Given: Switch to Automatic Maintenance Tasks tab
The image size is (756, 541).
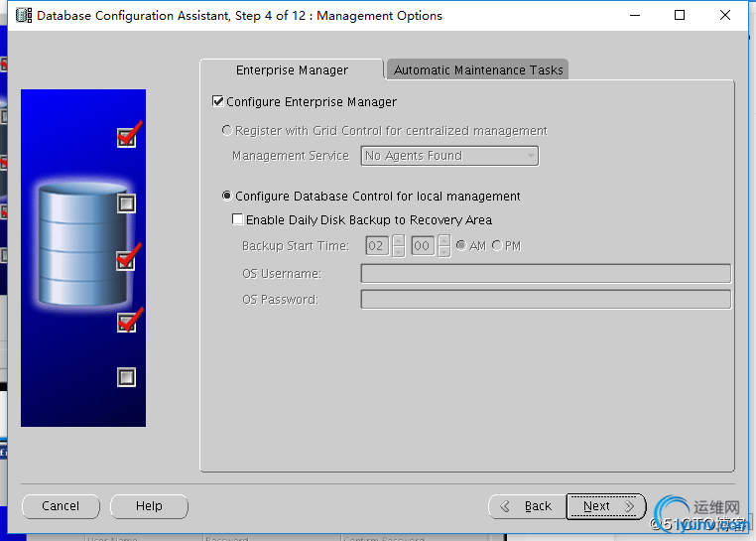Looking at the screenshot, I should [x=478, y=69].
